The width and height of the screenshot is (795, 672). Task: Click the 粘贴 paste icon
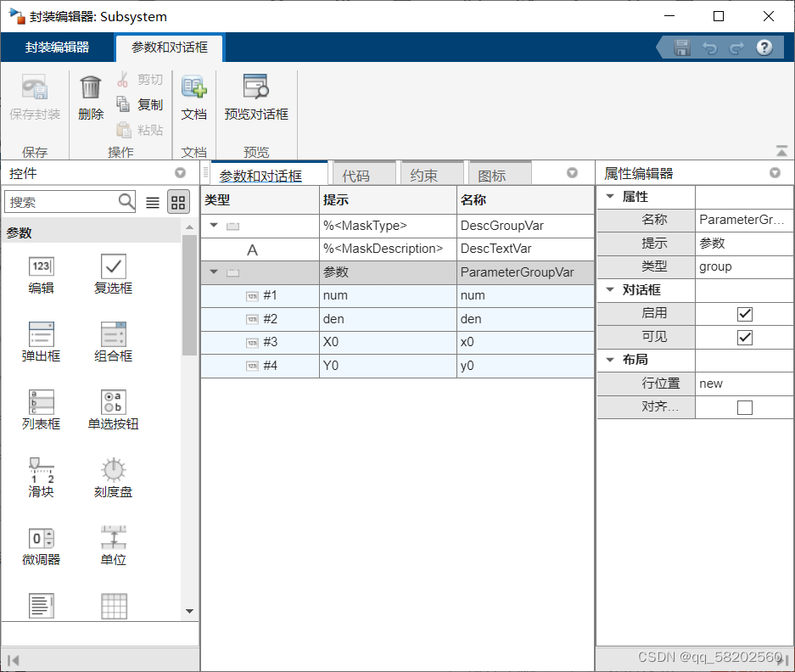(123, 130)
